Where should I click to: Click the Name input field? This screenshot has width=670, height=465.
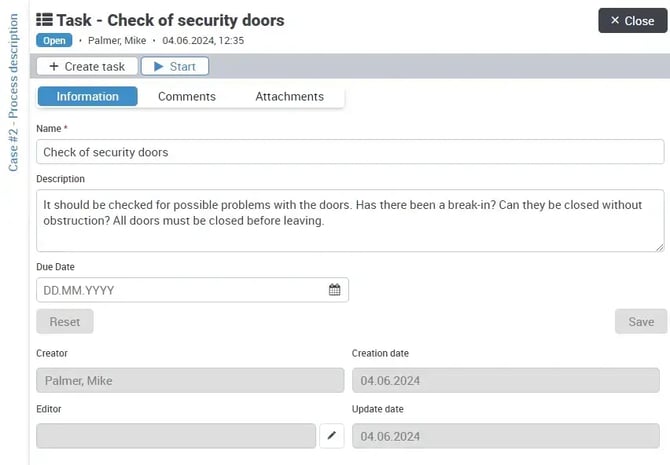350,152
